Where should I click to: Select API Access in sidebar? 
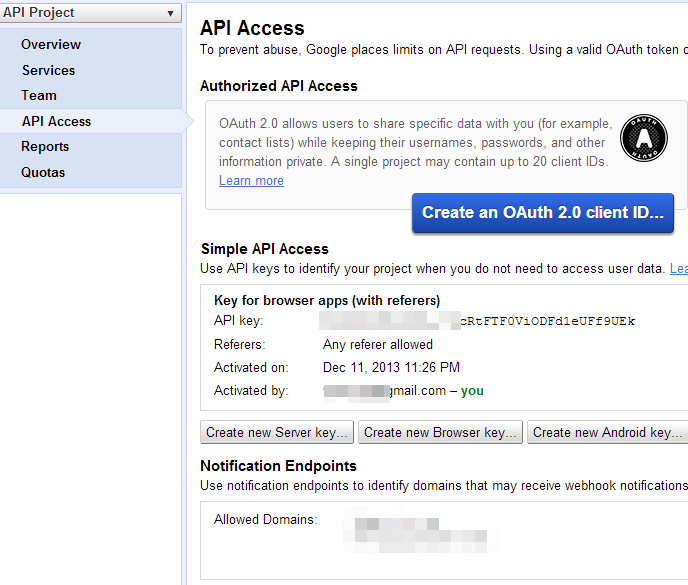click(x=57, y=121)
